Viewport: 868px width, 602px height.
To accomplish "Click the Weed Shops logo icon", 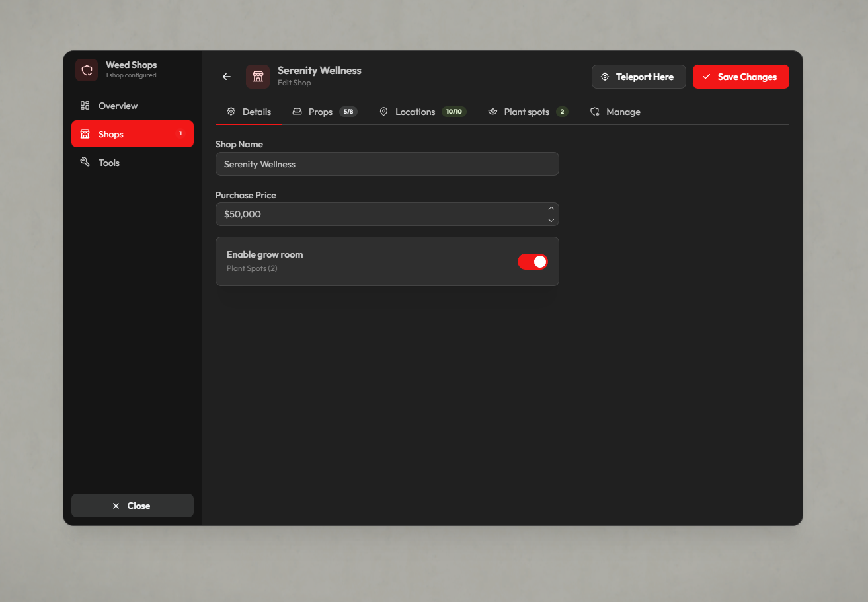I will tap(87, 70).
